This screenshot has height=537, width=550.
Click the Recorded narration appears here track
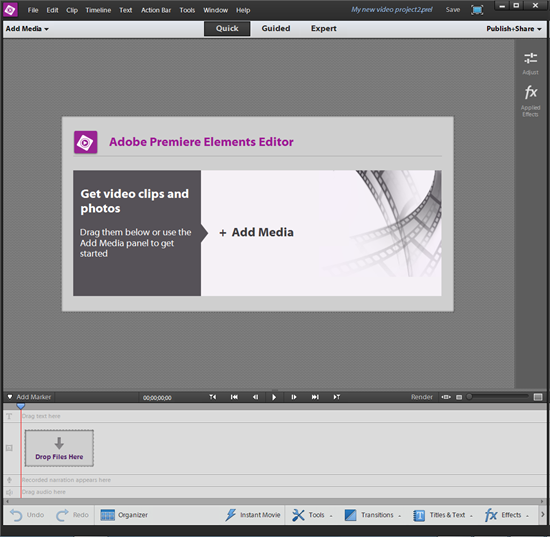click(x=283, y=480)
